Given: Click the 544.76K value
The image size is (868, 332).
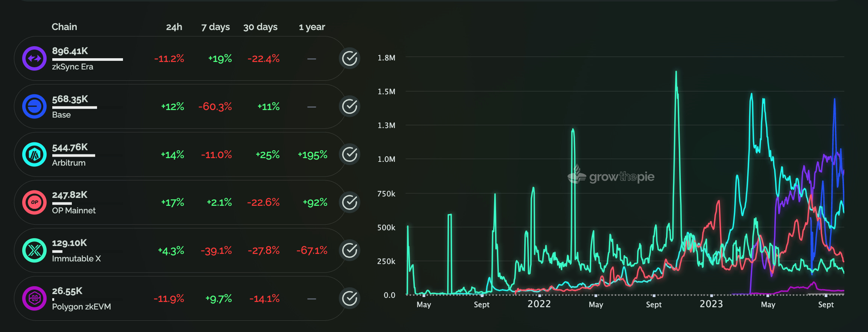Looking at the screenshot, I should point(70,147).
